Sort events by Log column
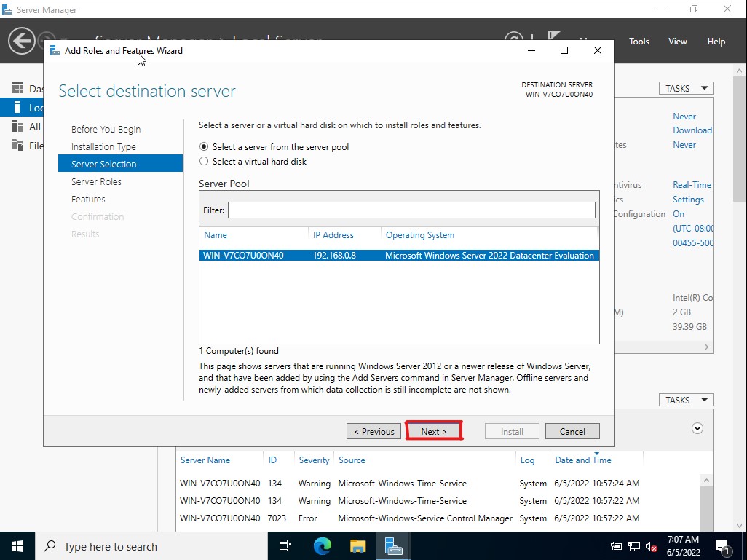The height and width of the screenshot is (560, 747). point(527,460)
